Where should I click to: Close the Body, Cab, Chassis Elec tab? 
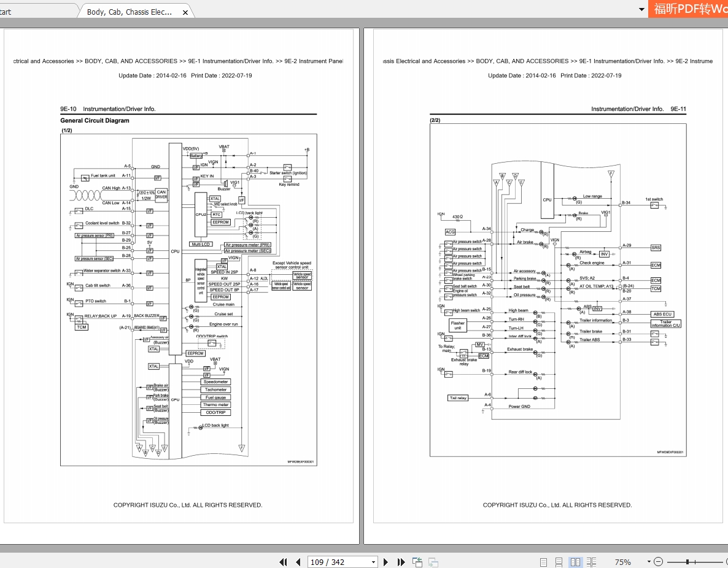[185, 12]
